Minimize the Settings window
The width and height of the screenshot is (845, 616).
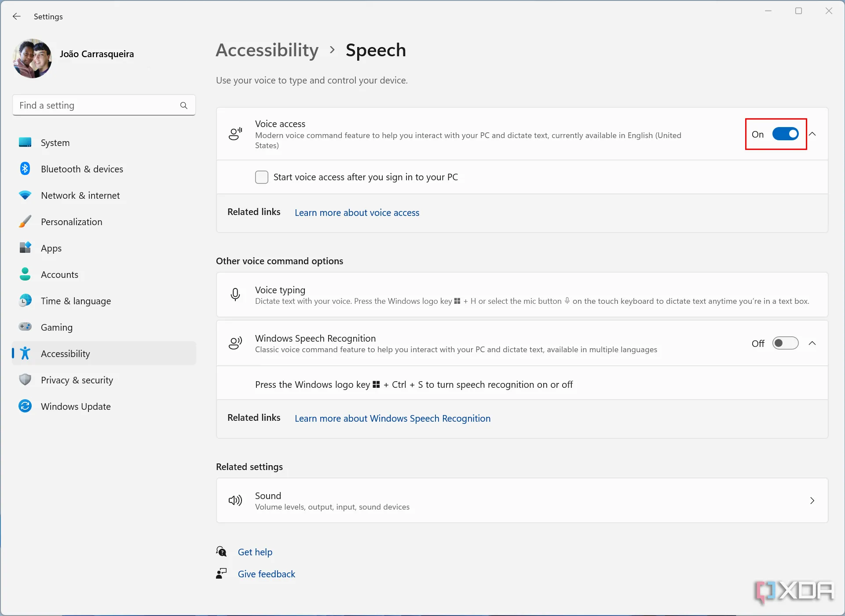(768, 11)
